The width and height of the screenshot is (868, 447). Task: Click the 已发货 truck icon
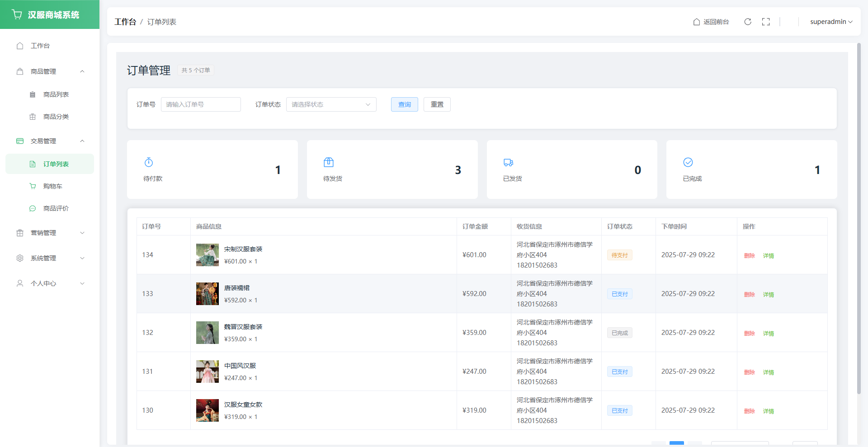click(x=508, y=162)
